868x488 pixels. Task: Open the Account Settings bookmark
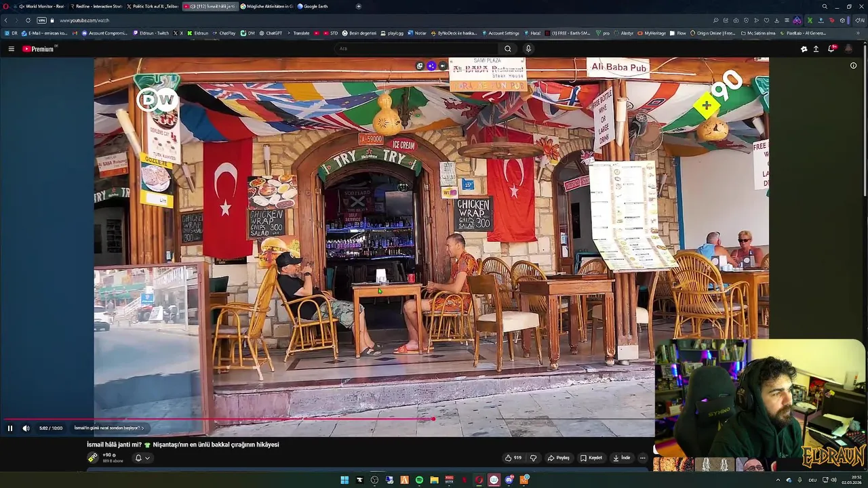point(500,33)
